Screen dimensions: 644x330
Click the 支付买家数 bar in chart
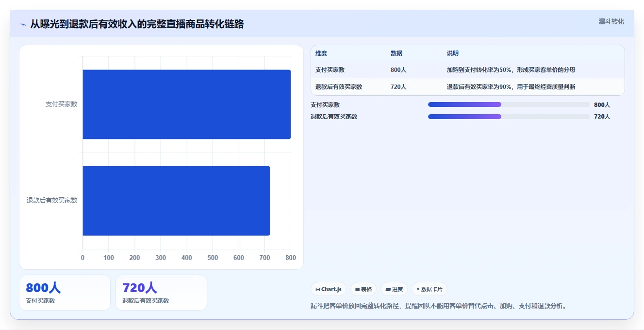coord(186,104)
